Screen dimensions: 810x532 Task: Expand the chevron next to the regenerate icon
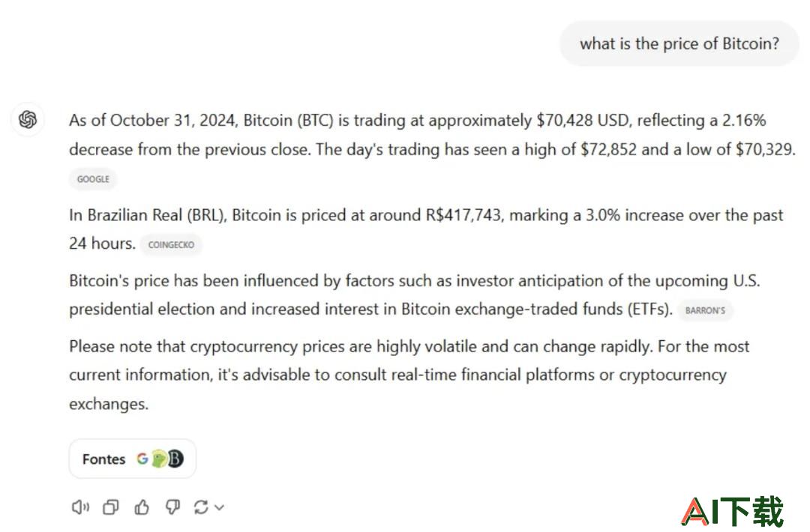pyautogui.click(x=219, y=508)
